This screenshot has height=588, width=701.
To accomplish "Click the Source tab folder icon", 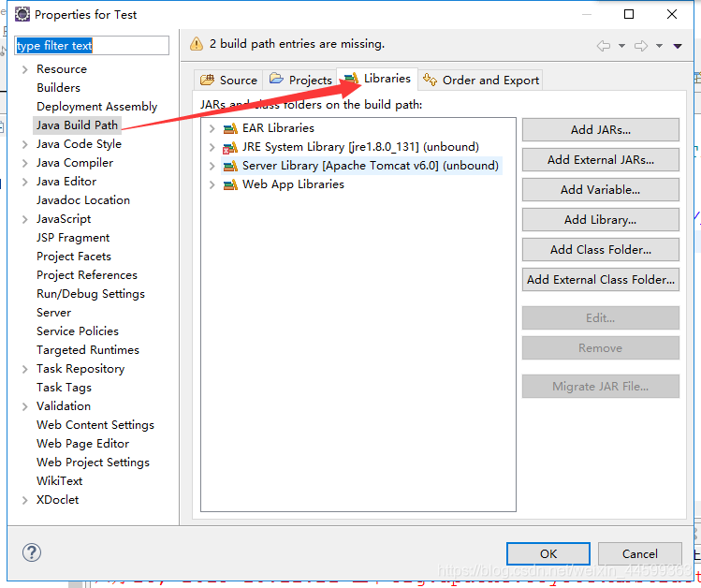I will click(x=207, y=80).
